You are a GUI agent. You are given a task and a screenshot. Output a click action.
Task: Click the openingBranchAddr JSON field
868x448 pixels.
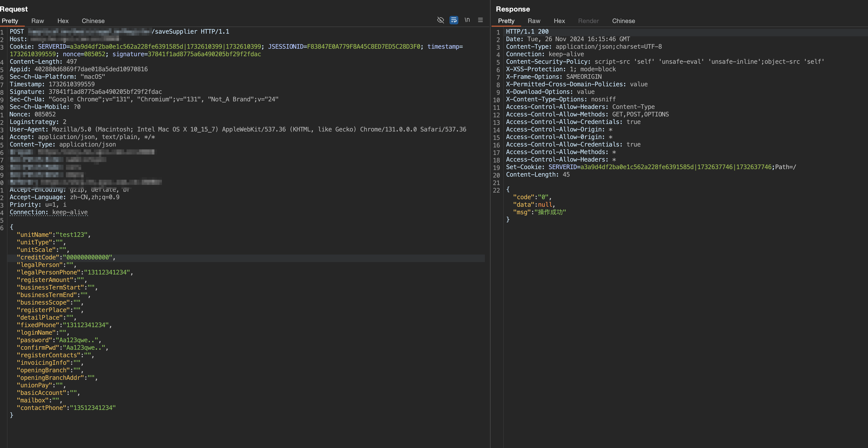(57, 378)
